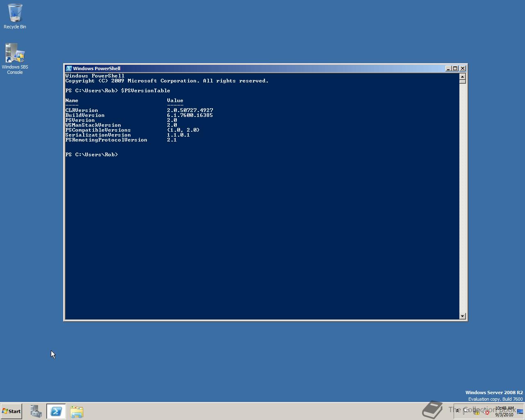The image size is (525, 420).
Task: Select the Windows SBS Console shortcut
Action: click(x=15, y=59)
